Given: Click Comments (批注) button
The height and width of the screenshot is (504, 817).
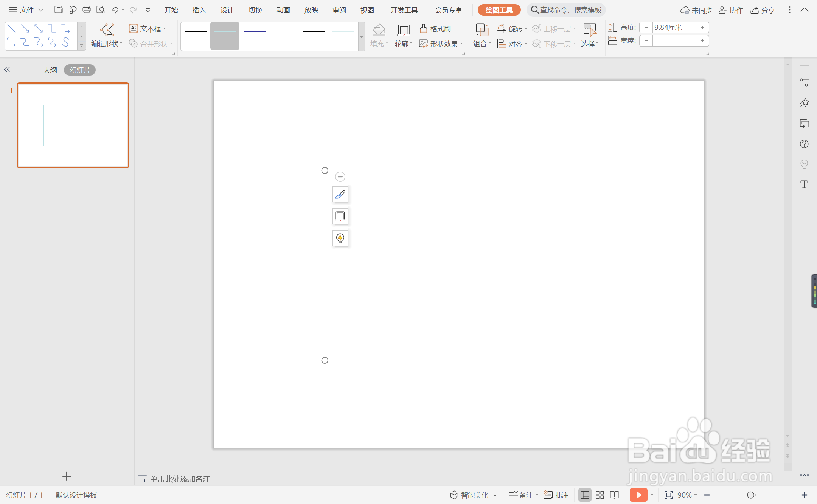Looking at the screenshot, I should 556,495.
